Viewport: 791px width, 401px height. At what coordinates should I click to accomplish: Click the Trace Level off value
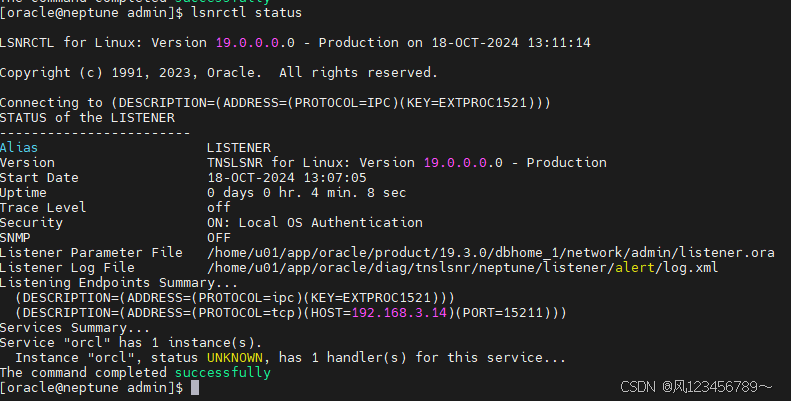tap(218, 208)
